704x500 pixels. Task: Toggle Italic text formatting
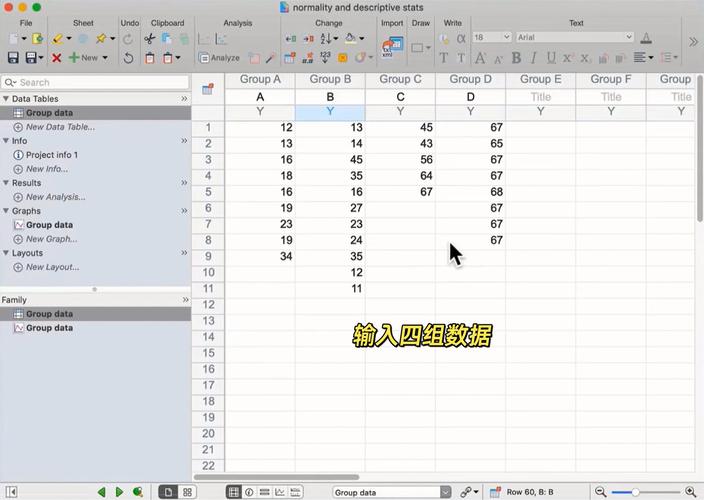534,58
